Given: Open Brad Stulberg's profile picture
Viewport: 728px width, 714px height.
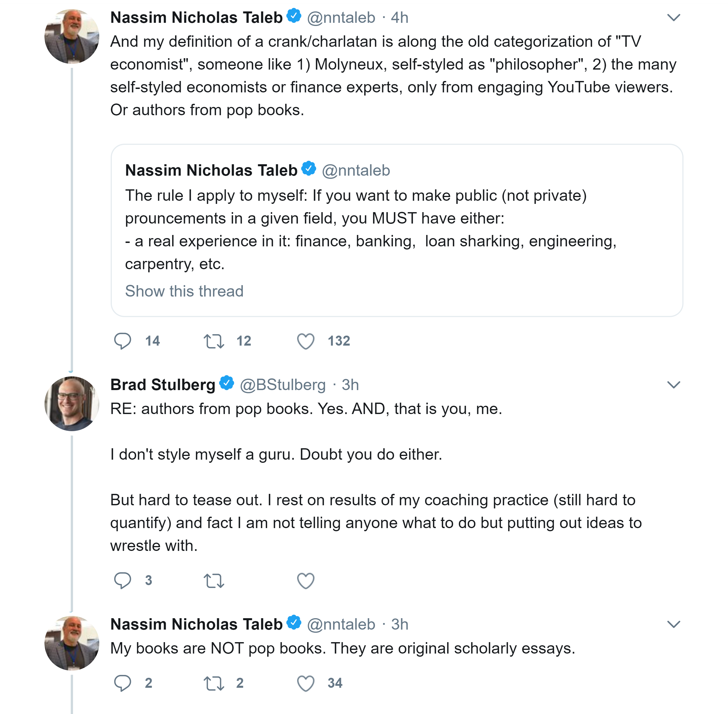Looking at the screenshot, I should coord(72,403).
